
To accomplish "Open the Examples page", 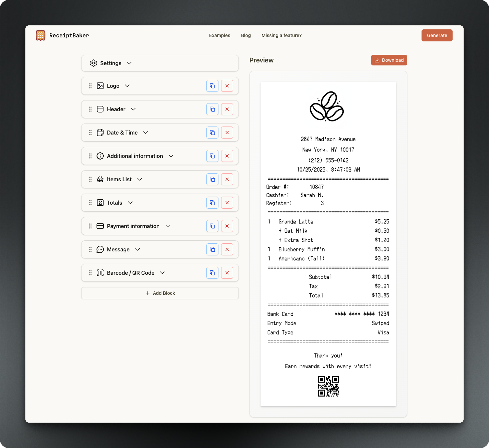I will click(x=219, y=35).
